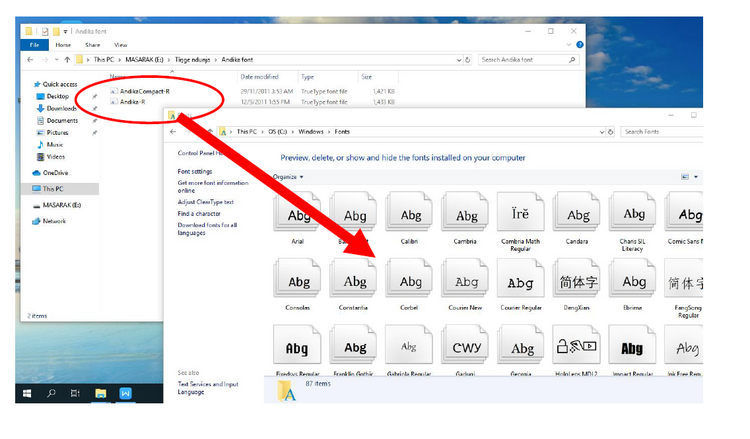Select the Calibri font thumbnail

(411, 214)
